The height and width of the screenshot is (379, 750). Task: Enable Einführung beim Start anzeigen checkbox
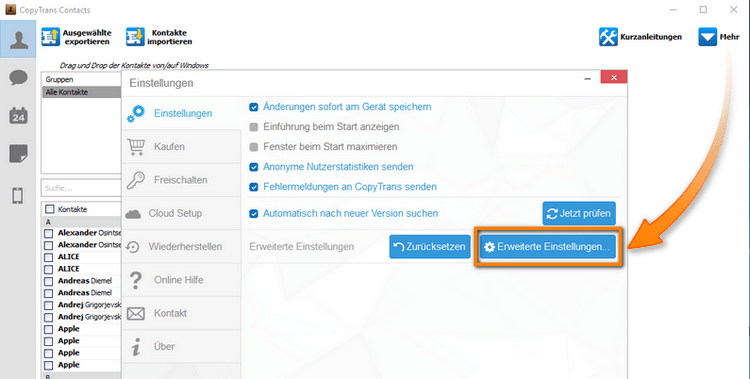click(254, 127)
